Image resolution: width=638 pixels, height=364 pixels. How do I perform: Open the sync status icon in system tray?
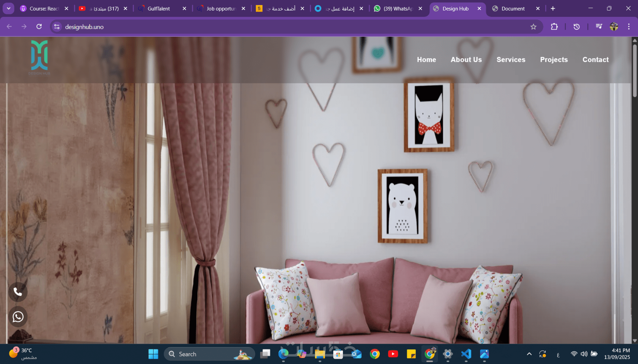pos(543,354)
